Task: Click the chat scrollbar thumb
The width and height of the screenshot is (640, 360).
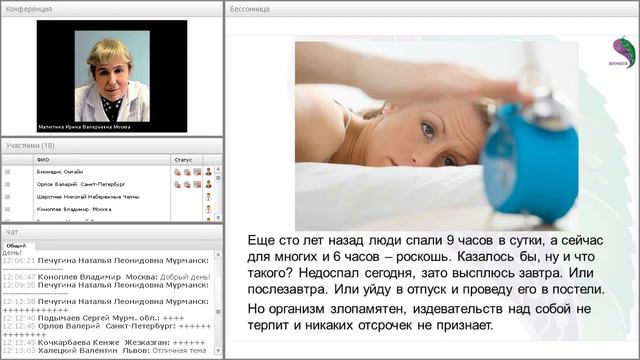Action: tap(218, 312)
